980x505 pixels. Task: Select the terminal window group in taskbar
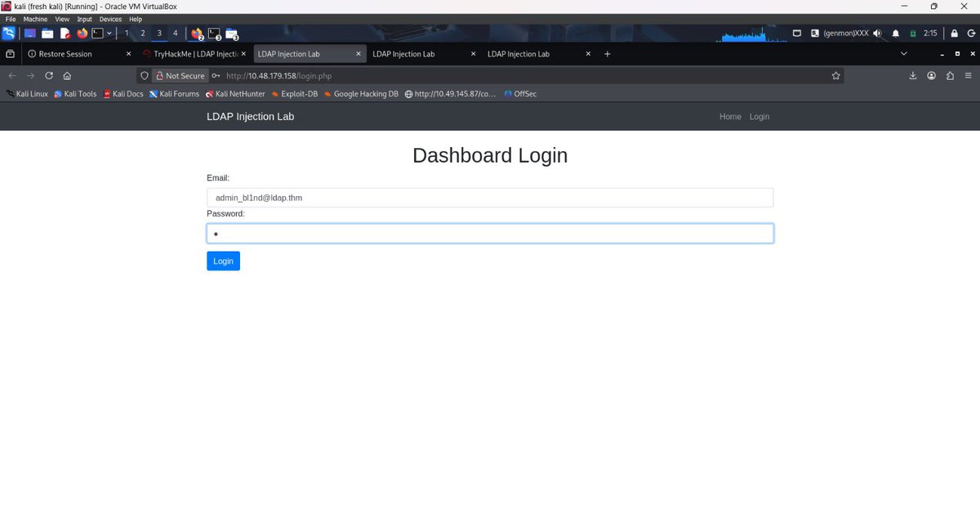pyautogui.click(x=215, y=34)
